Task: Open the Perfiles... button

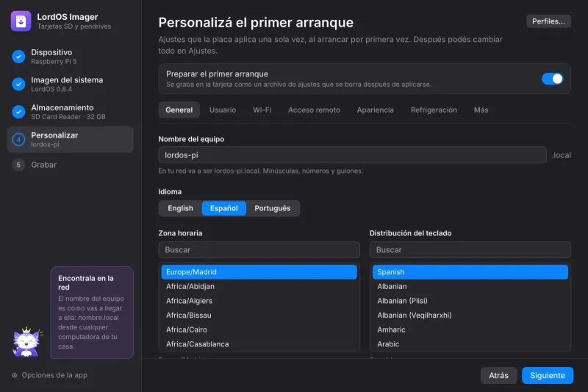Action: pos(548,21)
